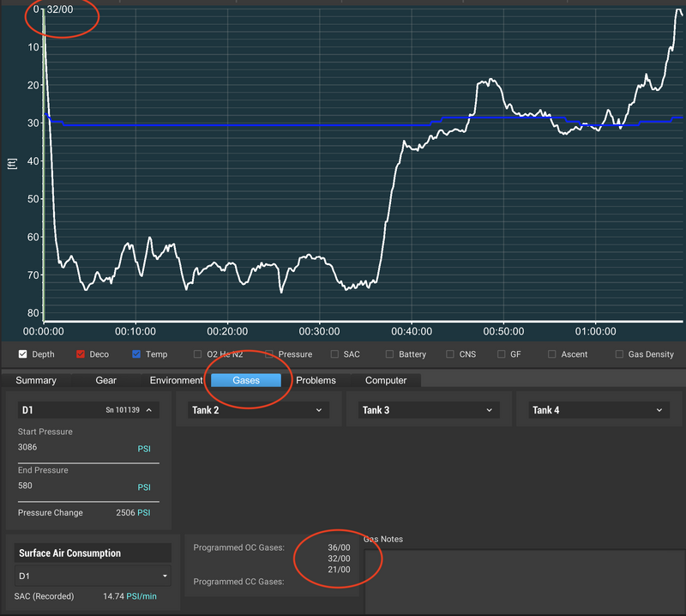Show Battery data on the graph
The width and height of the screenshot is (686, 616).
390,354
